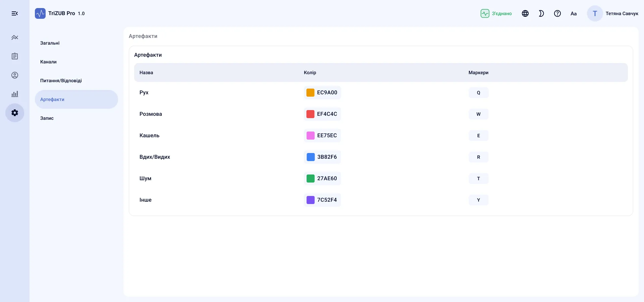The height and width of the screenshot is (302, 644).
Task: Click the pink swatch for Кашель
Action: pyautogui.click(x=311, y=136)
